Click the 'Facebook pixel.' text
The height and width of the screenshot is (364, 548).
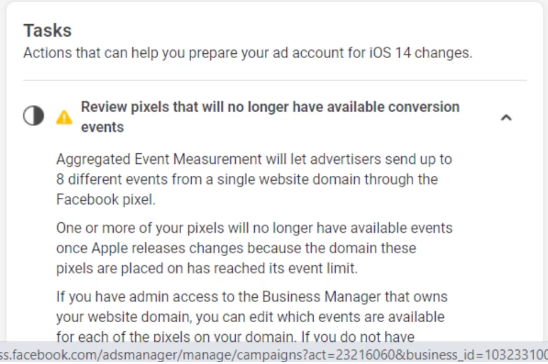(106, 200)
